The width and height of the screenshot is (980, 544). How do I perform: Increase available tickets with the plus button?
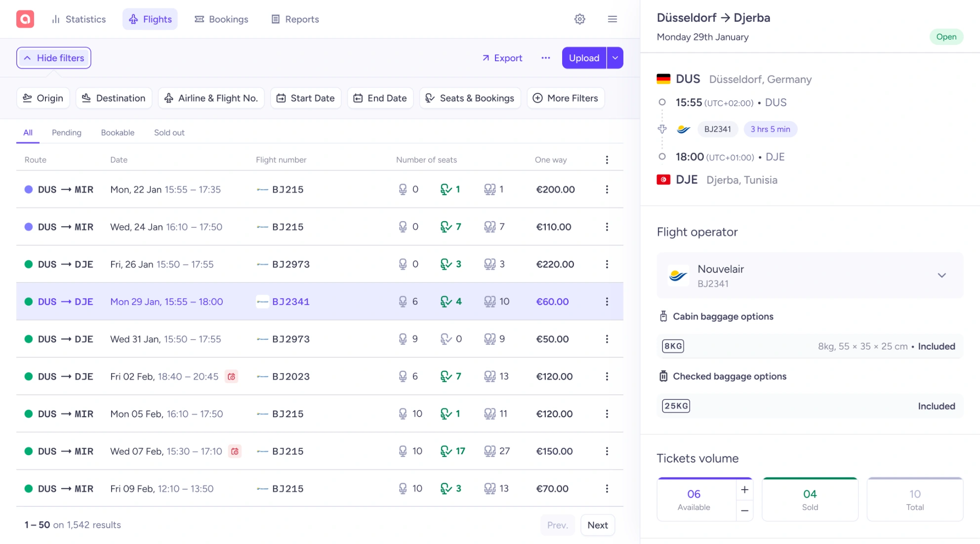(744, 490)
